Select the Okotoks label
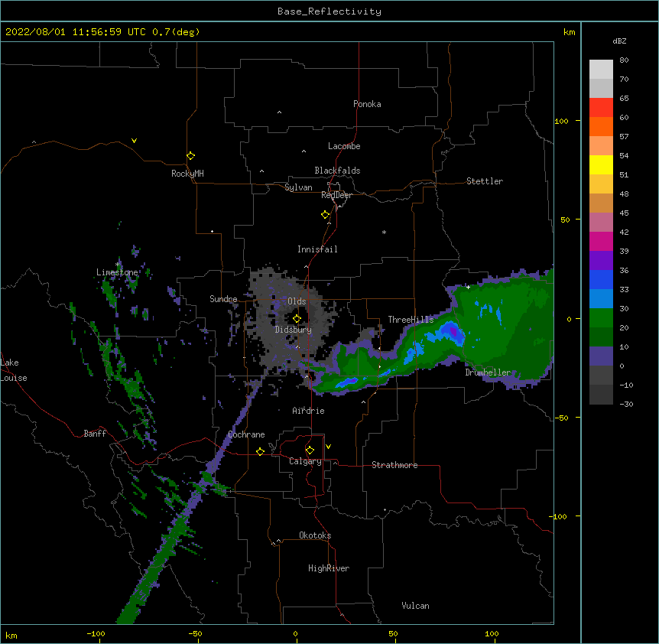659x644 pixels. click(315, 535)
